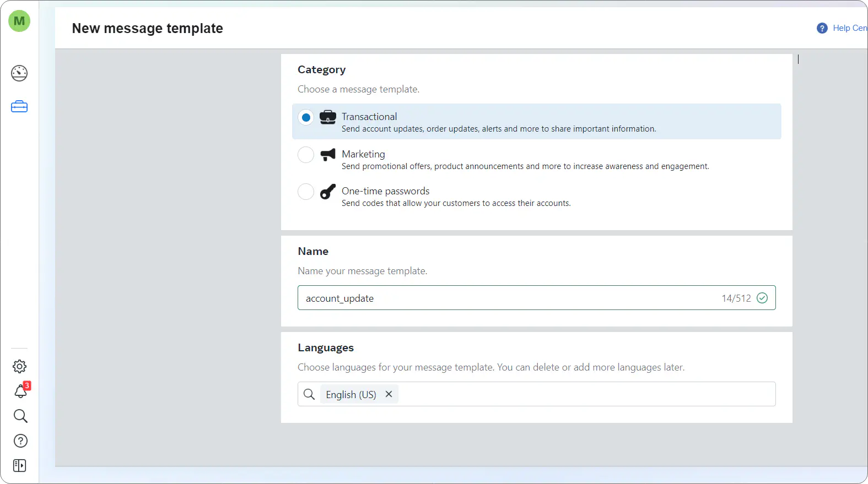
Task: Toggle the sidebar expand panel icon
Action: [x=20, y=466]
